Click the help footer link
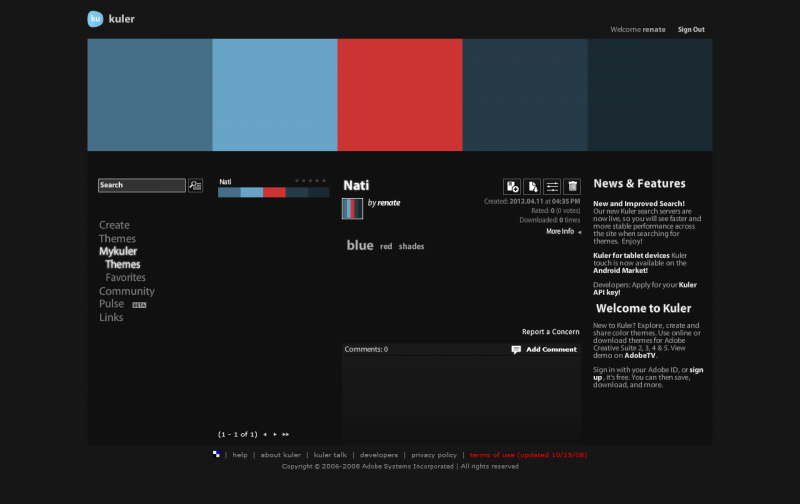The width and height of the screenshot is (800, 504). (x=240, y=455)
